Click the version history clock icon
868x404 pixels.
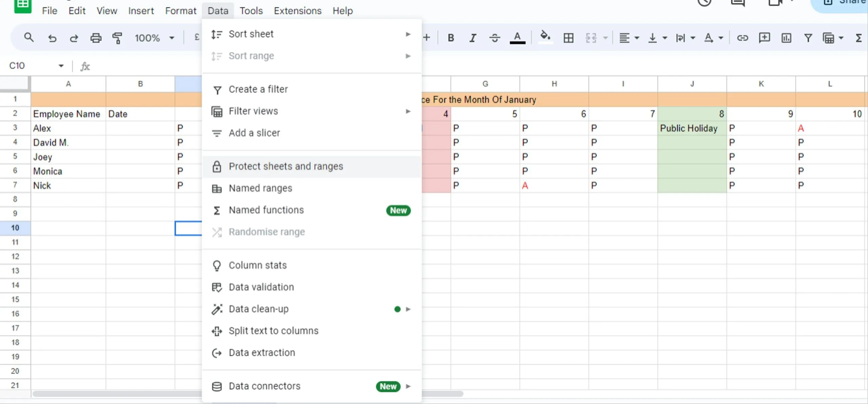pyautogui.click(x=704, y=3)
